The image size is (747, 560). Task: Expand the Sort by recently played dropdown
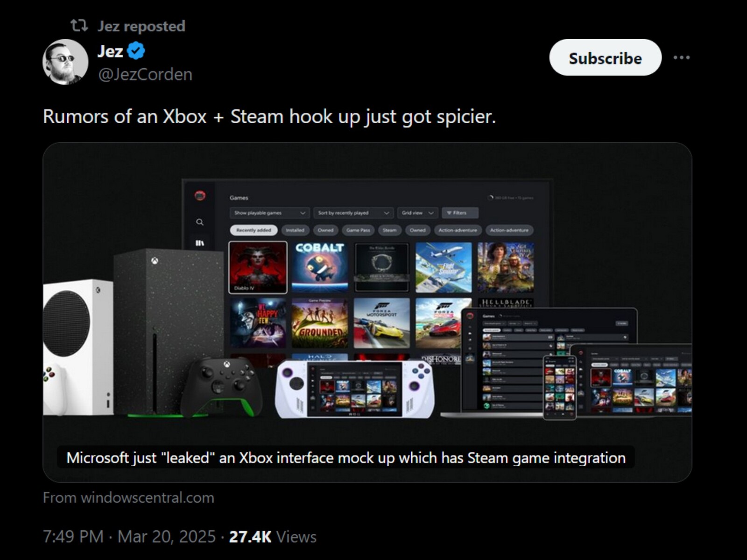click(x=353, y=213)
